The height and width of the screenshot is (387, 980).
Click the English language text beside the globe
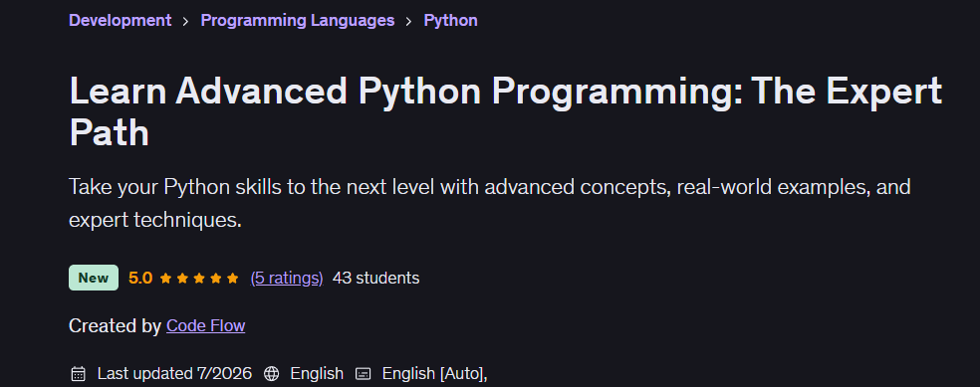pos(317,373)
